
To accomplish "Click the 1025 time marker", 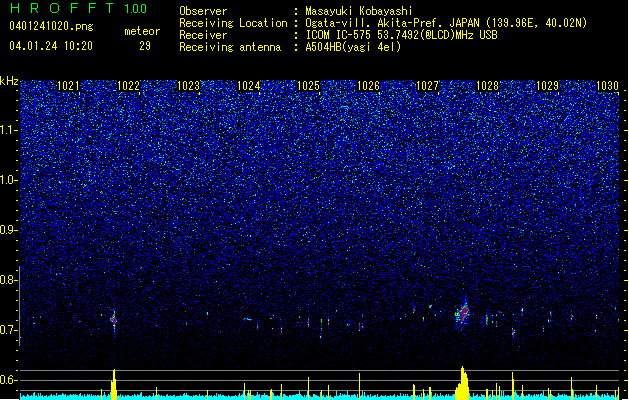I will tap(308, 86).
